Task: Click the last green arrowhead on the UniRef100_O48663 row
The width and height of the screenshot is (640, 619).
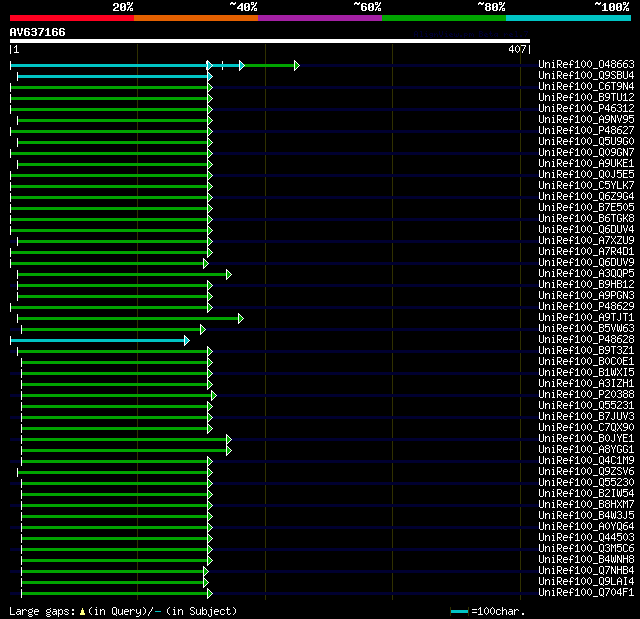Action: tap(297, 65)
